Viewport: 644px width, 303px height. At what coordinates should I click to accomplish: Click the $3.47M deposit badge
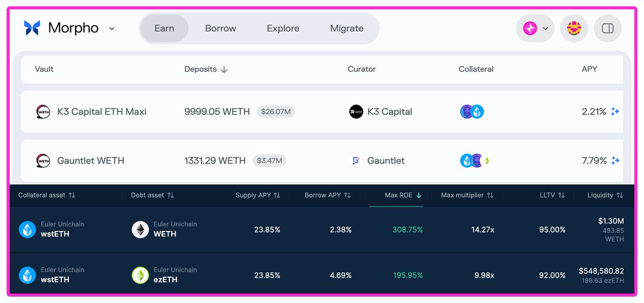pos(269,161)
